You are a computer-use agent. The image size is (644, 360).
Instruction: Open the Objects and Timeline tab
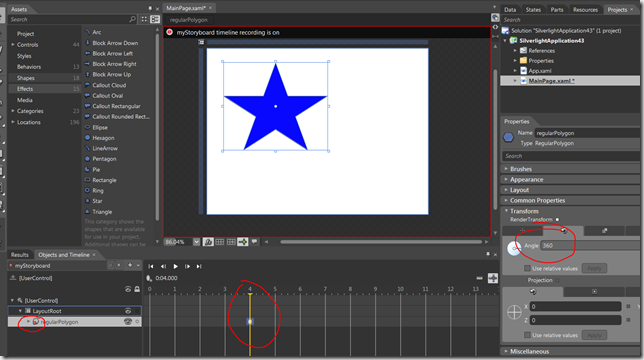pos(64,255)
